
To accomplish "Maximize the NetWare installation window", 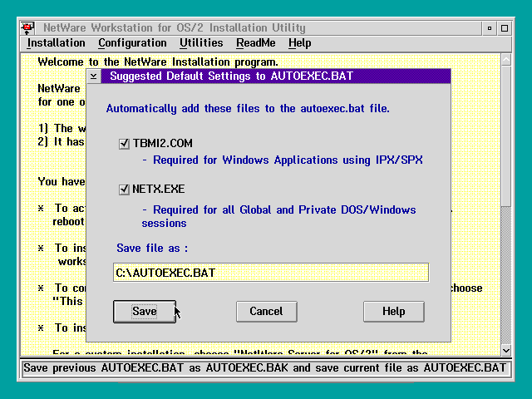I will (505, 28).
